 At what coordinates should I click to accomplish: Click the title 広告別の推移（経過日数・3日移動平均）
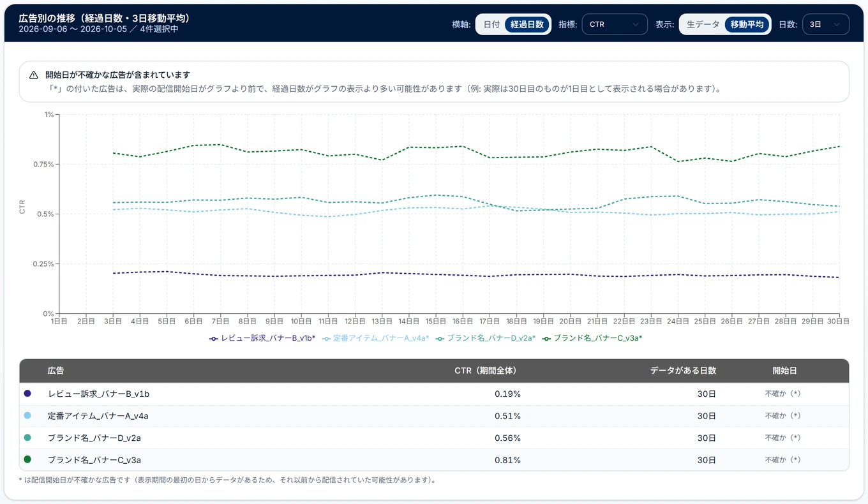tap(106, 18)
